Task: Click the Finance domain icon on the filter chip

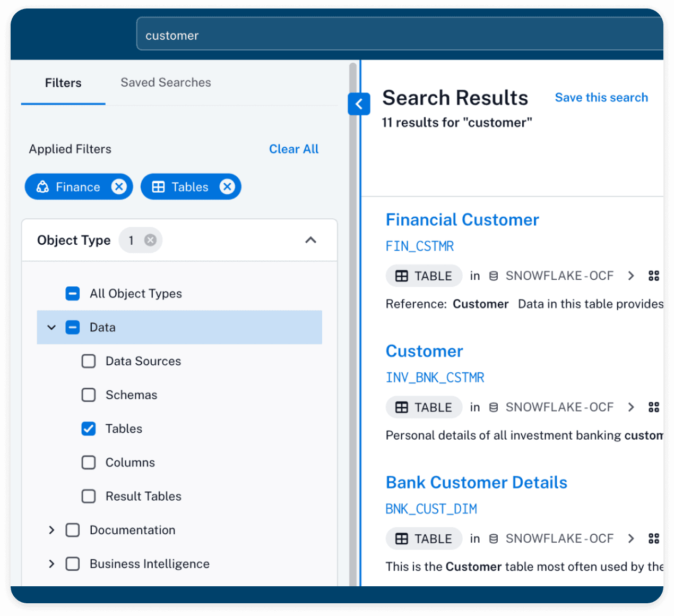Action: click(x=42, y=186)
